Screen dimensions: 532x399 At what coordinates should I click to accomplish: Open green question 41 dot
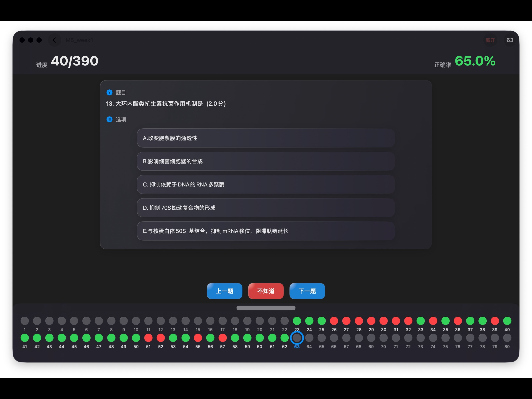point(25,338)
